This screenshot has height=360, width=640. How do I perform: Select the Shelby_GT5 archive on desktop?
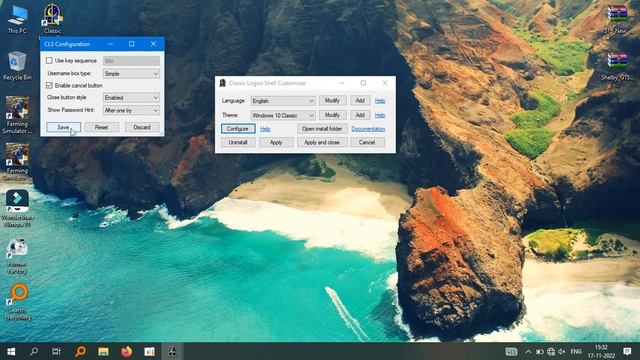[x=617, y=67]
